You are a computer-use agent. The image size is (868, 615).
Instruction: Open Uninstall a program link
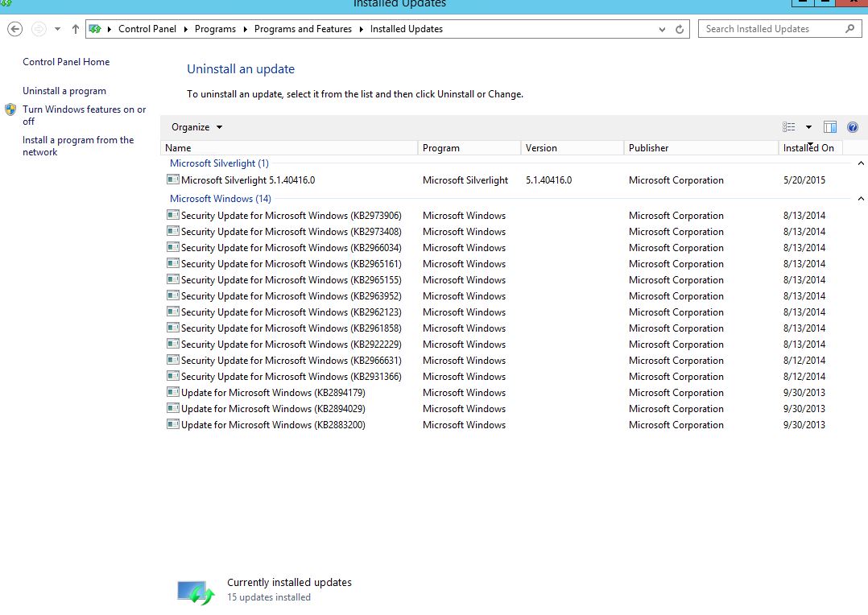tap(64, 91)
